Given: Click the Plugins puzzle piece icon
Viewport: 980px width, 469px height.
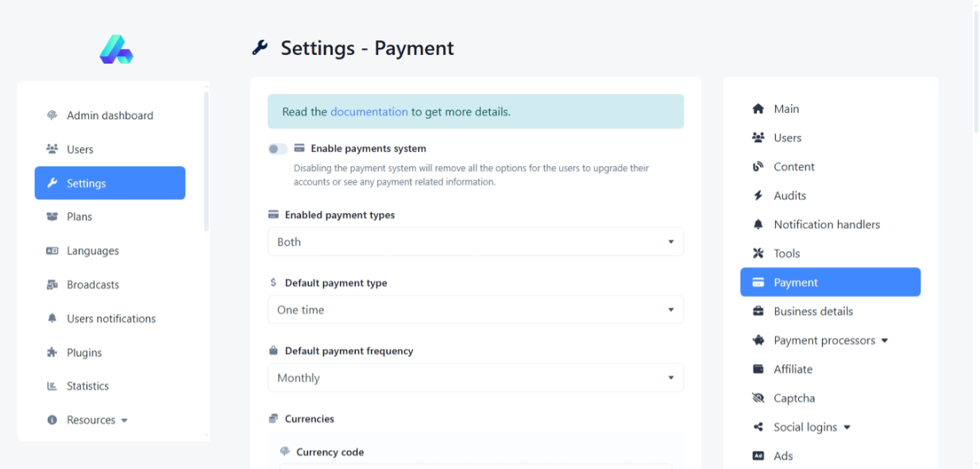Looking at the screenshot, I should point(52,352).
